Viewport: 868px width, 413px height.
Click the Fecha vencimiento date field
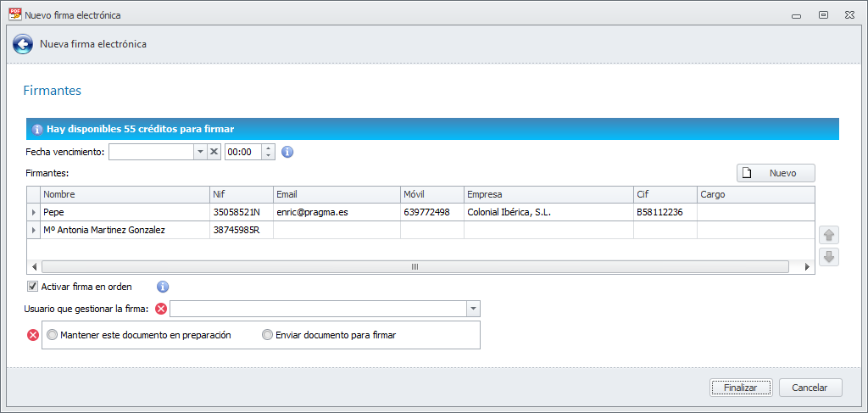(151, 153)
